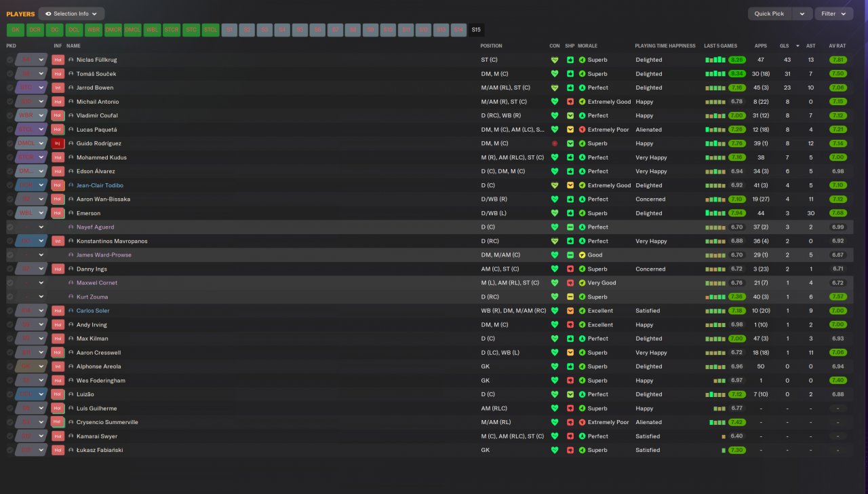868x494 pixels.
Task: Open Jarrod Bowen's position selection dropdown
Action: (41, 88)
